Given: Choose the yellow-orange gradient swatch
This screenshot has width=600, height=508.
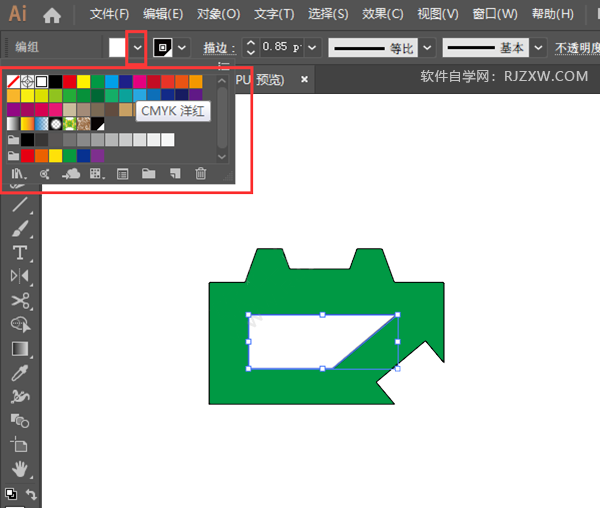Looking at the screenshot, I should [x=28, y=124].
